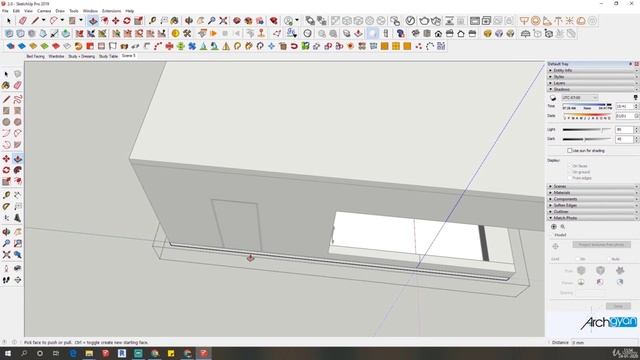Toggle the From edges display checkbox
Screen dimensions: 640x360
570,178
